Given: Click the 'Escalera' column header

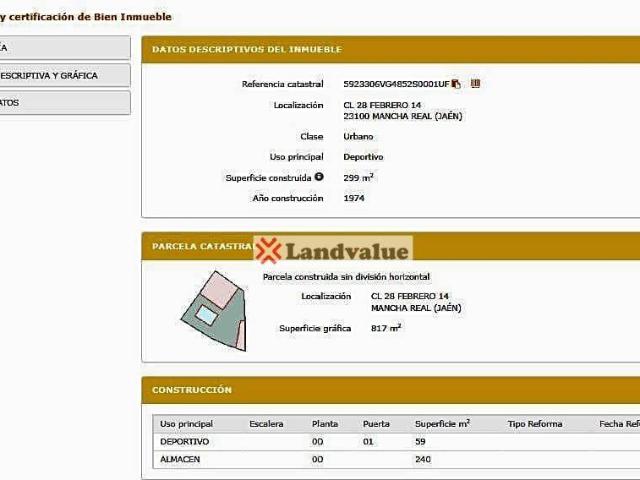Looking at the screenshot, I should click(x=266, y=424).
